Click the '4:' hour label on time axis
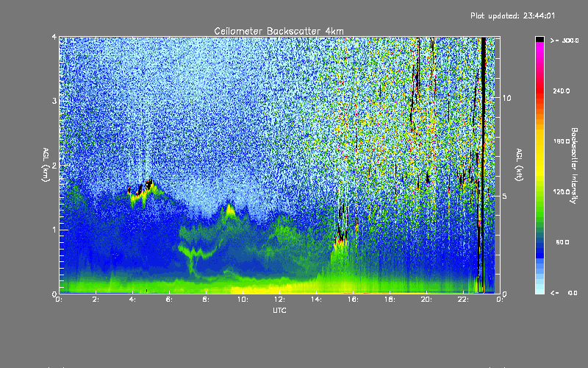Image resolution: width=588 pixels, height=368 pixels. (133, 300)
